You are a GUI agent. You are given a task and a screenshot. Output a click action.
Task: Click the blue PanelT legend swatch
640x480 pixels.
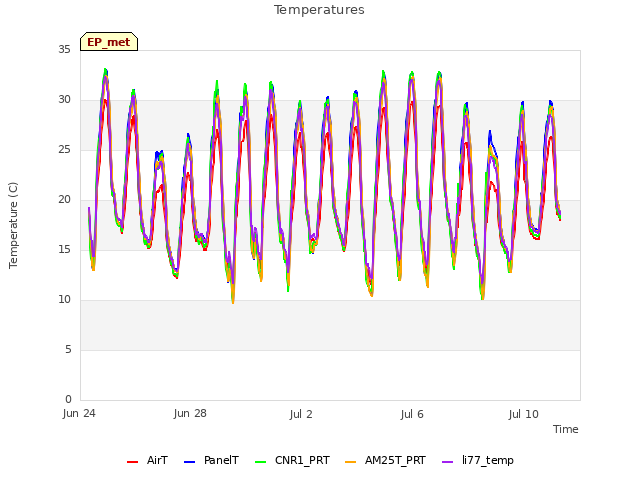tap(189, 462)
